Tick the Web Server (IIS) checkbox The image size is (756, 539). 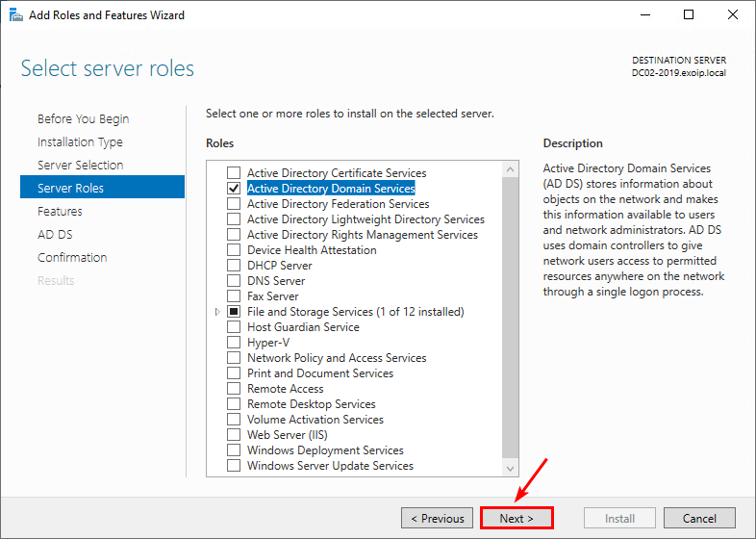[x=234, y=435]
